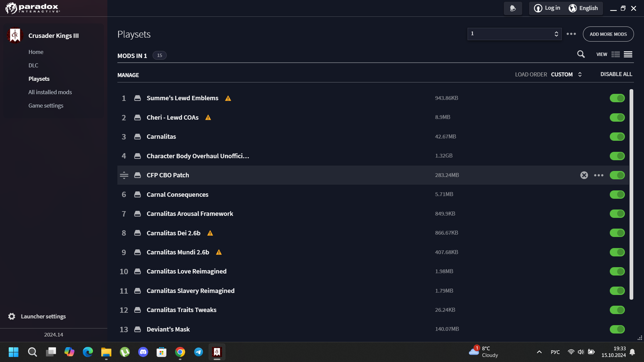644x362 pixels.
Task: Click the Crusader Kings III game icon
Action: [x=15, y=35]
